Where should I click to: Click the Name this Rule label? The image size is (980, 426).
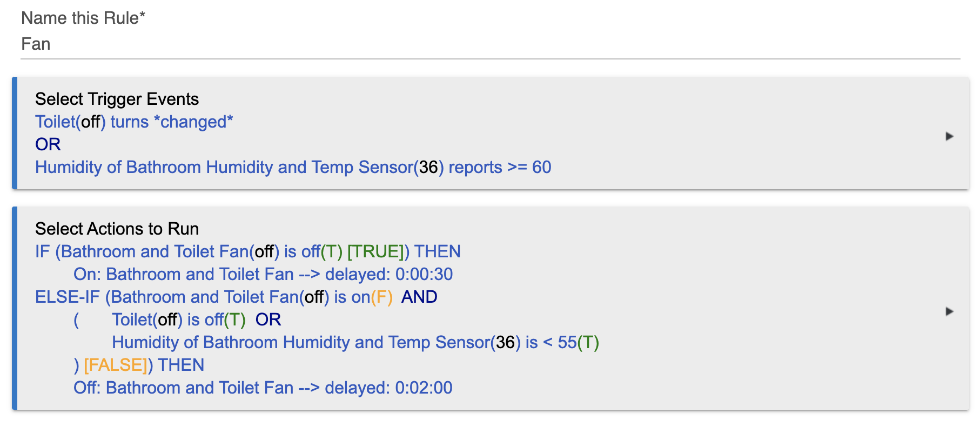point(83,18)
